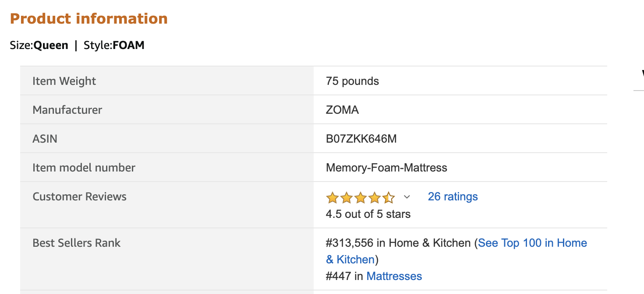Click the 4.5 out of 5 stars text
644x294 pixels.
tap(368, 214)
